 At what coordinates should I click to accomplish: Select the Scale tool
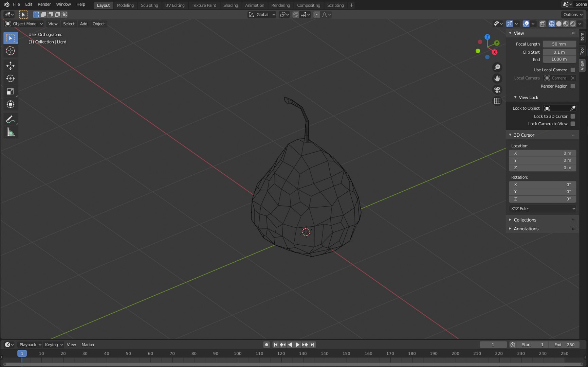tap(11, 91)
